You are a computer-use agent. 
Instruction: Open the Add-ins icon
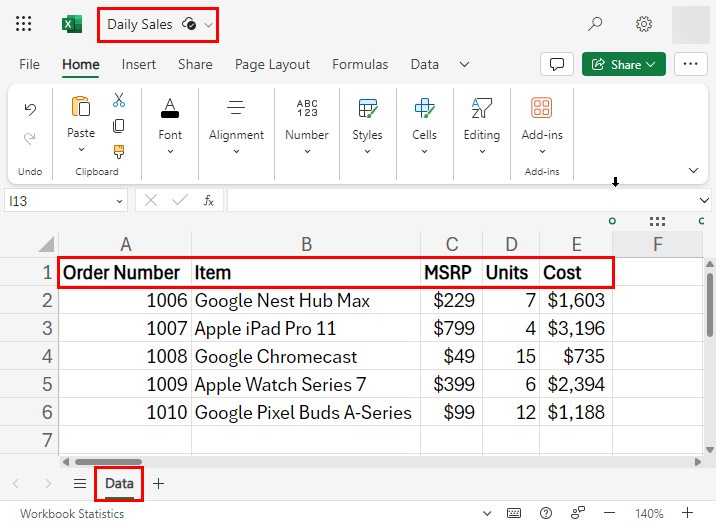coord(542,108)
